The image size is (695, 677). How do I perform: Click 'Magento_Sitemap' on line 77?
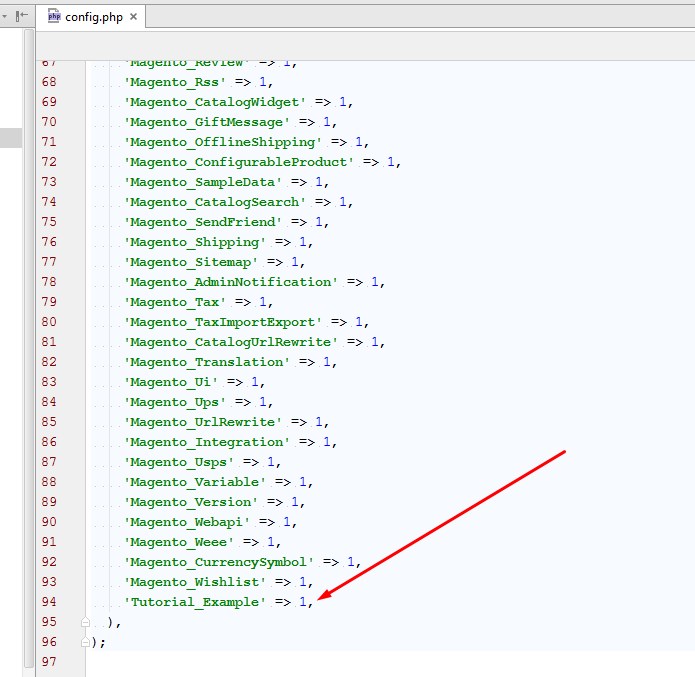[x=191, y=262]
